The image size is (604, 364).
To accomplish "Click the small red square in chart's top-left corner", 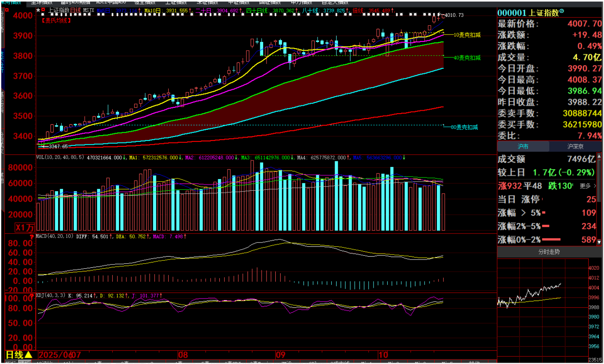I will [7, 10].
